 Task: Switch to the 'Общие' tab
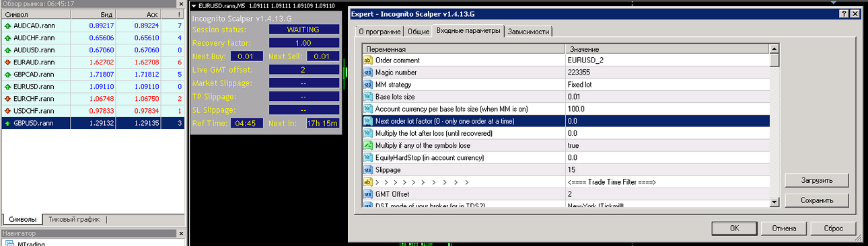point(419,32)
